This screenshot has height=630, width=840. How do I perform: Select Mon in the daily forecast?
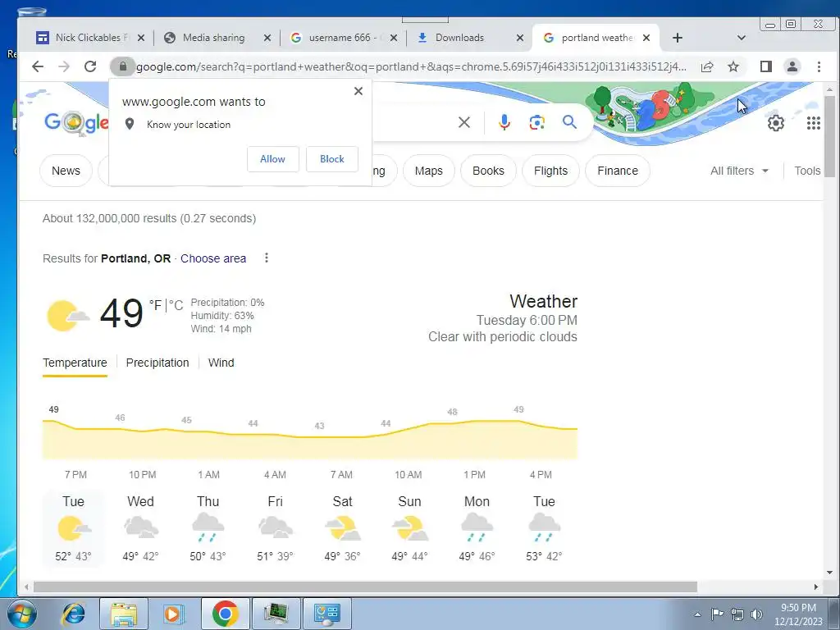tap(477, 527)
